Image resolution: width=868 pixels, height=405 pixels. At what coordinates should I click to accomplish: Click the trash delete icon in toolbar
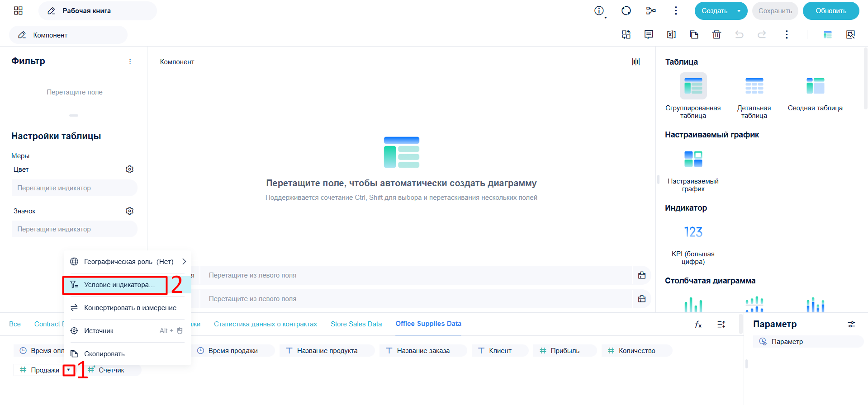pos(716,35)
